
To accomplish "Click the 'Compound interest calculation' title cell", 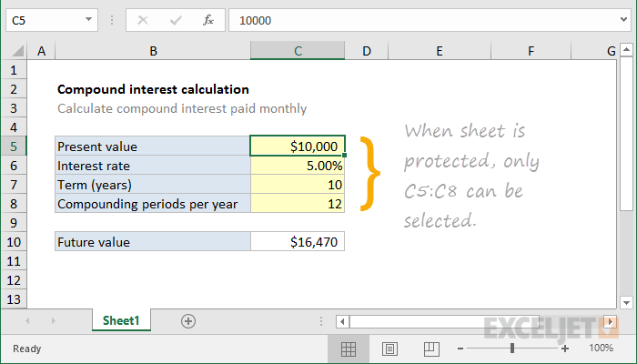I will 153,89.
